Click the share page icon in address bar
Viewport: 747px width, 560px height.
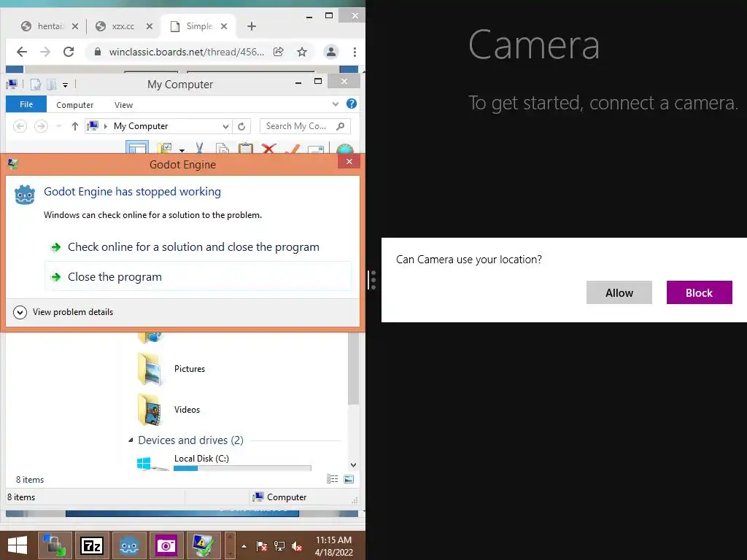pos(279,52)
